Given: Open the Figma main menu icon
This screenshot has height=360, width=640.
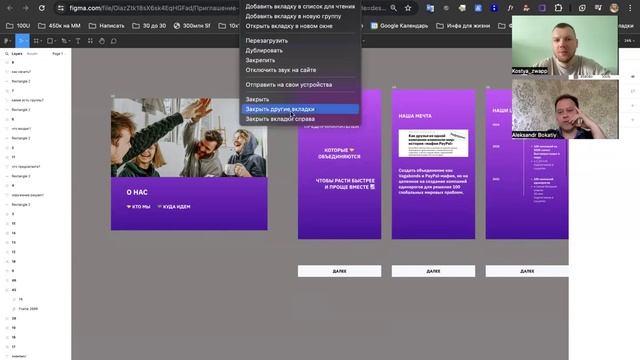Looking at the screenshot, I should (7, 41).
